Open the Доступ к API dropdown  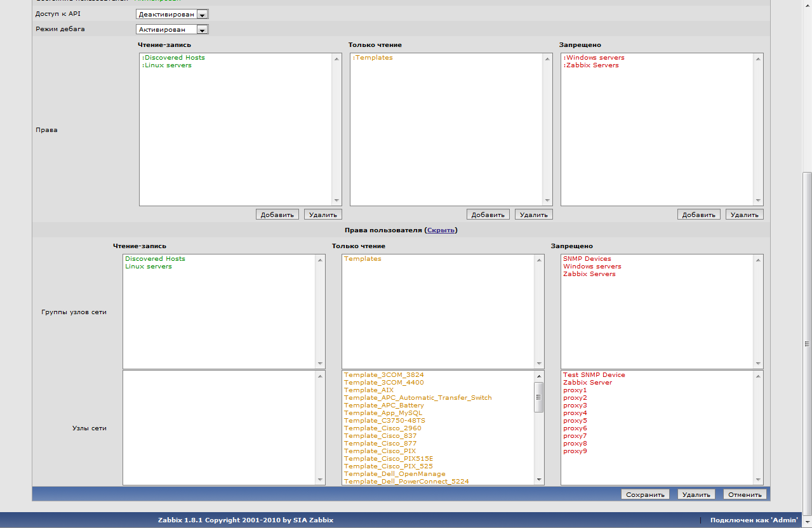click(172, 14)
